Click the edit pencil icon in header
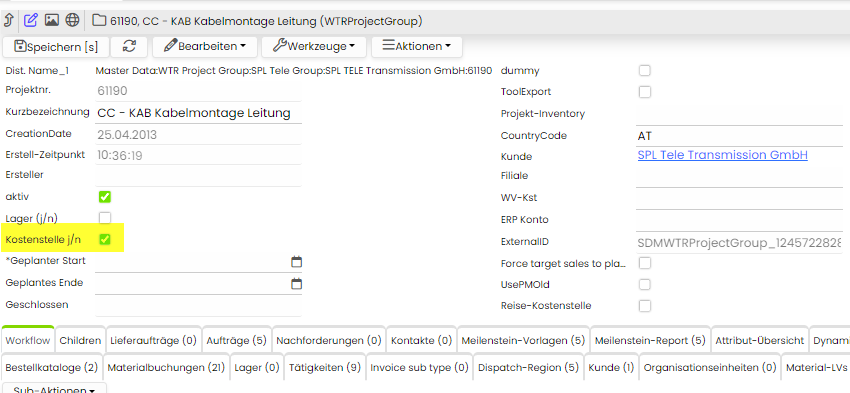Image resolution: width=850 pixels, height=393 pixels. pos(31,21)
